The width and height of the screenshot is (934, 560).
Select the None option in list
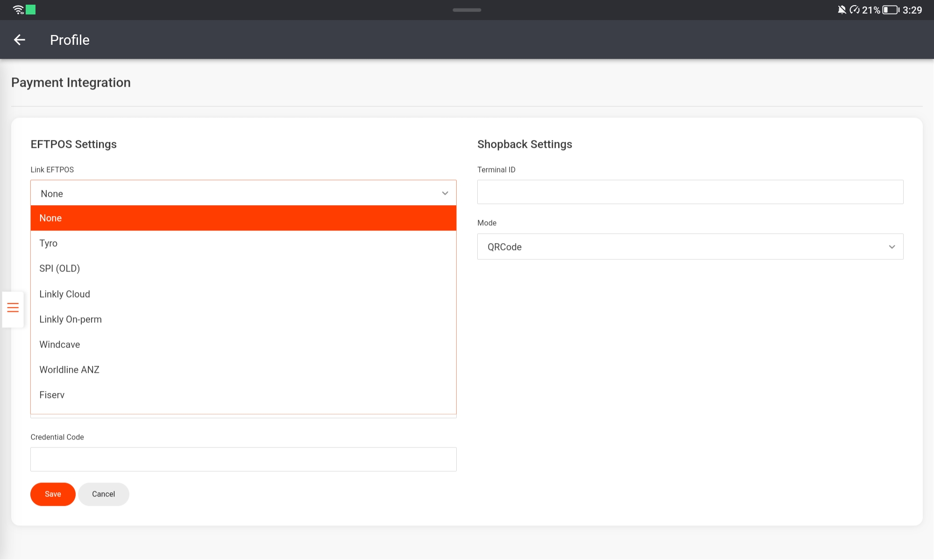click(243, 218)
